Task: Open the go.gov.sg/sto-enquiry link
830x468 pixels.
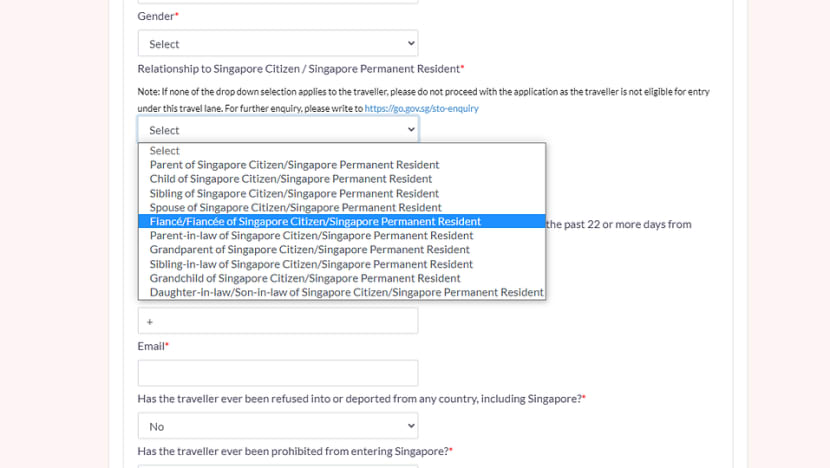Action: [421, 108]
